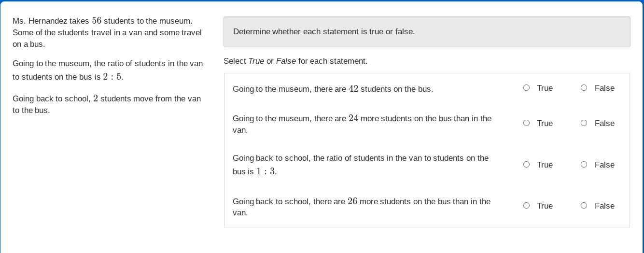644x253 pixels.
Task: Choose True for the 1 : 3 ratio statement
Action: (526, 165)
